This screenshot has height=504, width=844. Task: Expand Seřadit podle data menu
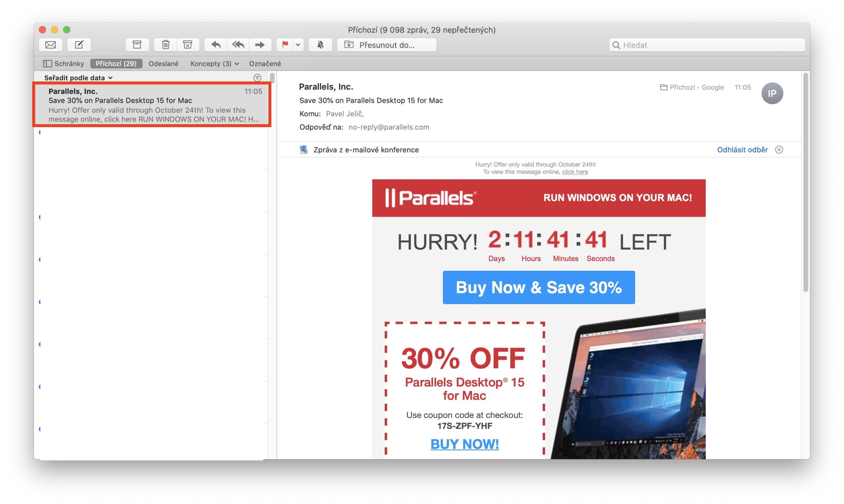78,78
